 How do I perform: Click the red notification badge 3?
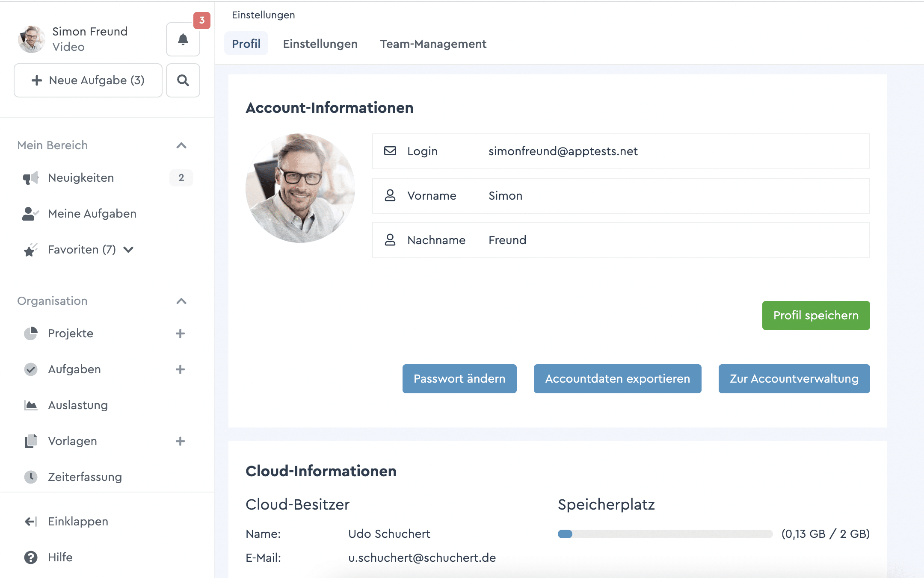click(x=201, y=20)
